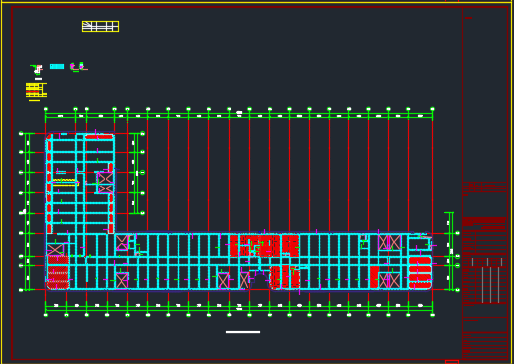The image size is (514, 364).
Task: Select the arched entrance opening on the plan
Action: (260, 282)
